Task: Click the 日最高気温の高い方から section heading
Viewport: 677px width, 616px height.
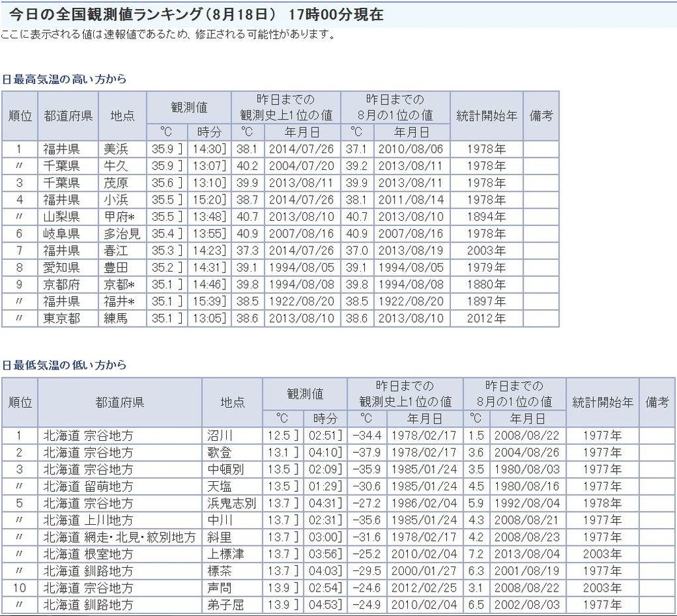Action: [x=64, y=79]
